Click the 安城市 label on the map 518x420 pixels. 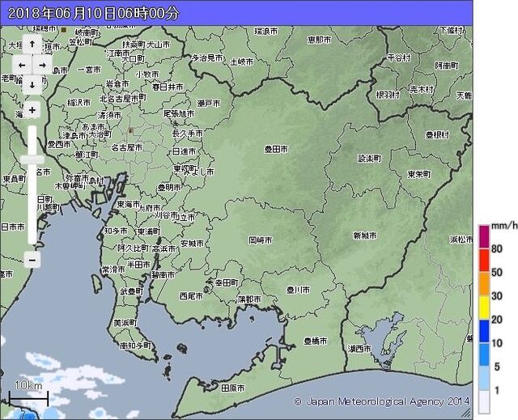(x=192, y=244)
